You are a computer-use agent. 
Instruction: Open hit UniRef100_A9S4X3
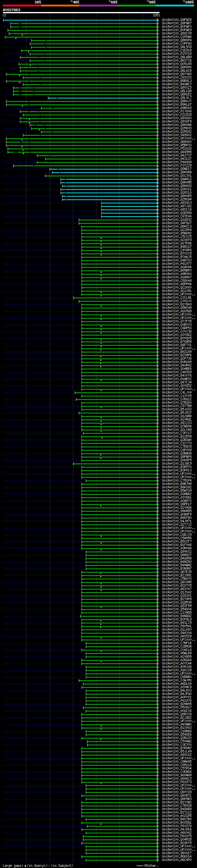177,203
